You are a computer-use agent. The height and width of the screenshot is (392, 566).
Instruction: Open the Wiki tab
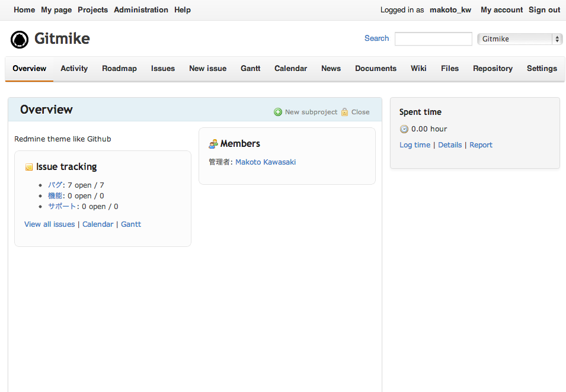(x=419, y=69)
